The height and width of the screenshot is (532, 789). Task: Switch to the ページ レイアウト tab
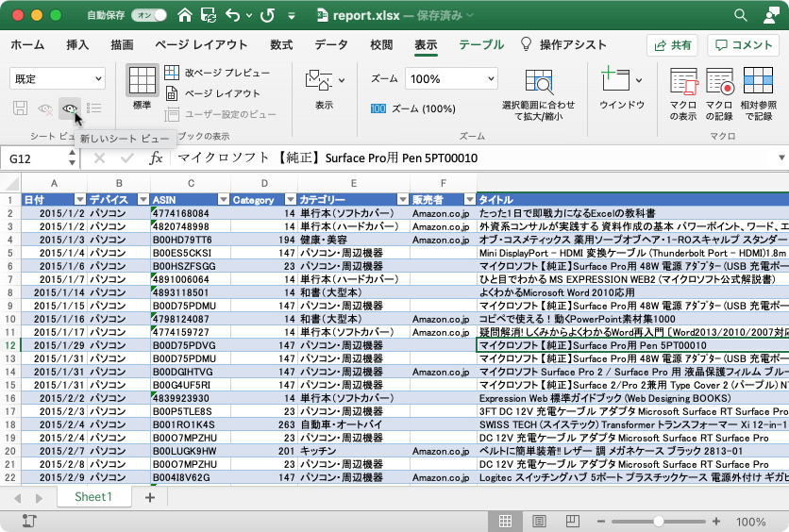(x=201, y=44)
